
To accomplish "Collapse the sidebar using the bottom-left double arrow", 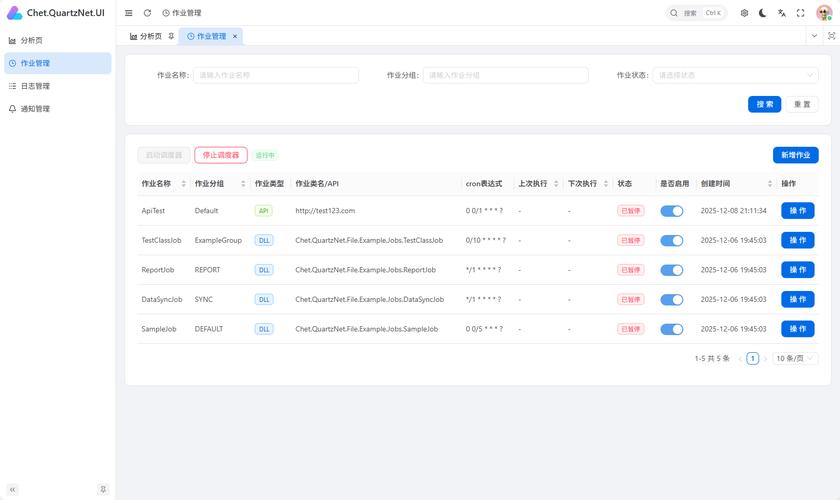I will point(13,489).
